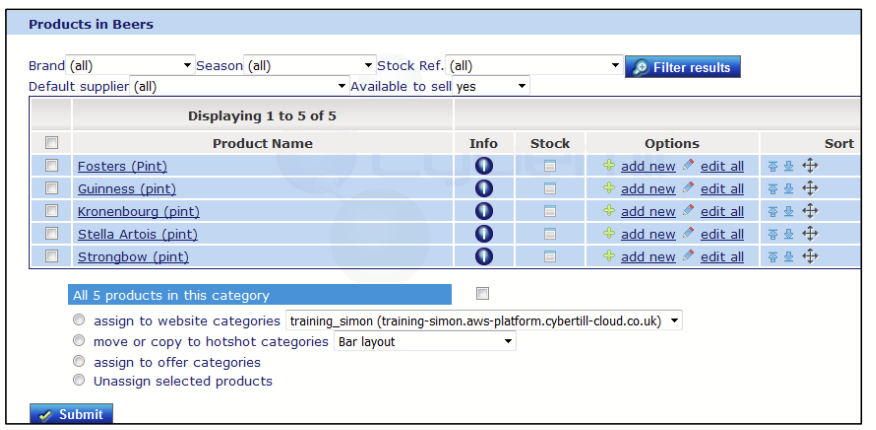The height and width of the screenshot is (430, 876).
Task: Select Unassign selected products radio
Action: (79, 380)
